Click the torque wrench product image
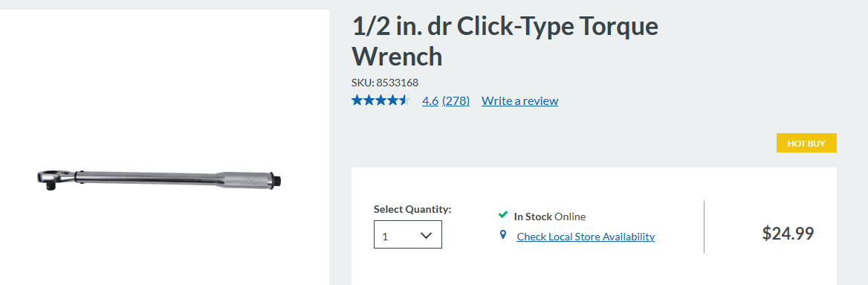This screenshot has height=285, width=868. tap(160, 178)
